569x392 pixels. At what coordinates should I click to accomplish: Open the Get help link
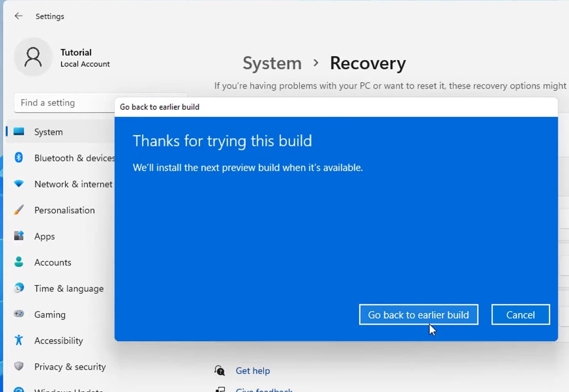point(253,371)
